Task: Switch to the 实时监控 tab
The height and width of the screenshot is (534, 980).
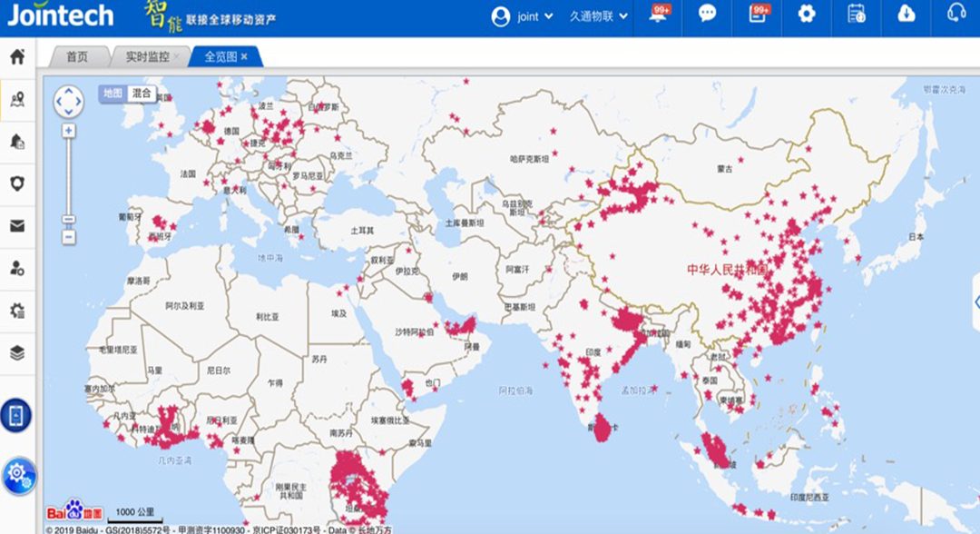Action: [147, 56]
